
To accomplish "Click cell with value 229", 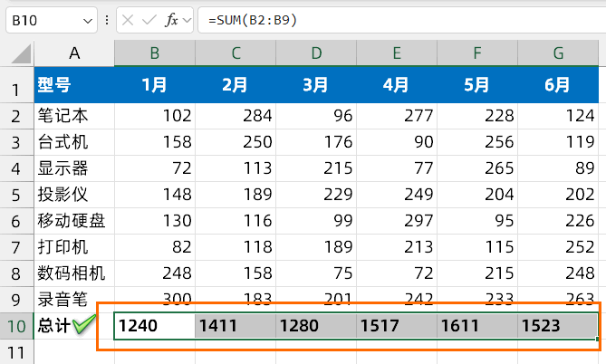I will click(x=316, y=195).
